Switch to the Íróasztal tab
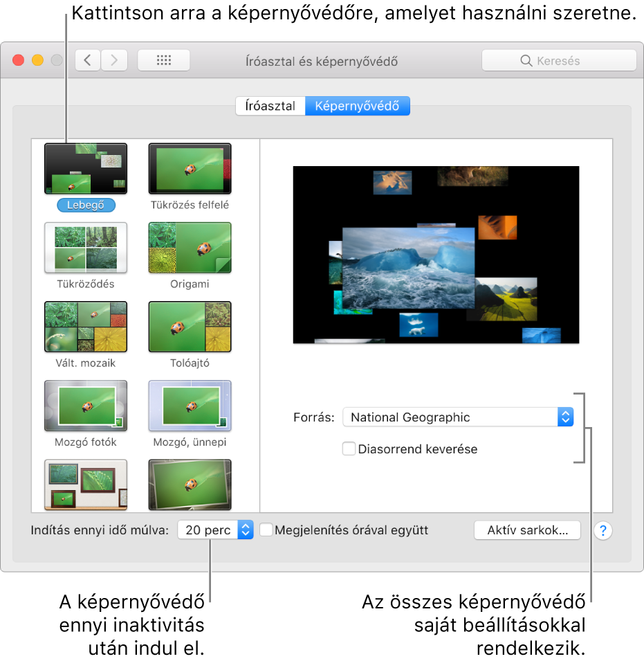The width and height of the screenshot is (644, 661). point(270,106)
